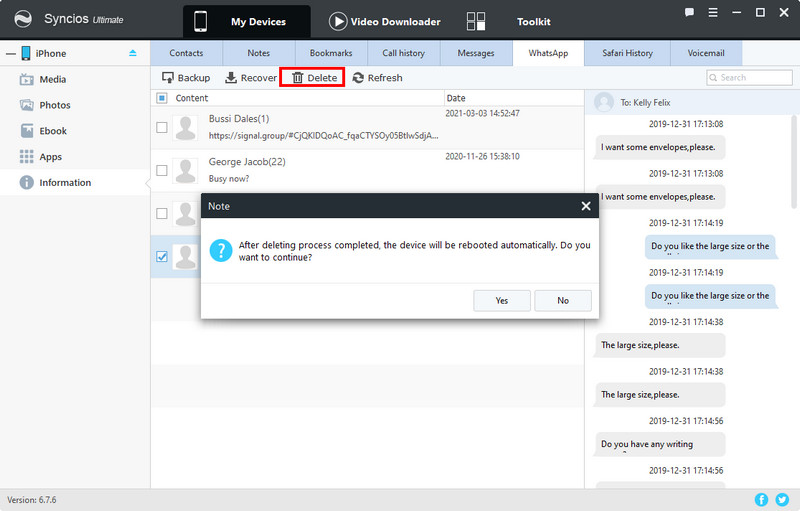Open the Video Downloader section
This screenshot has width=800, height=511.
tap(385, 21)
